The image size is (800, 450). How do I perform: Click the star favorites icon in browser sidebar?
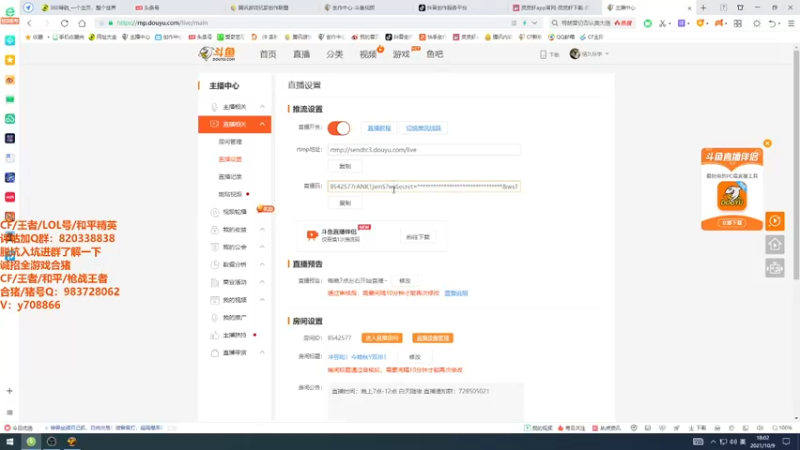[10, 60]
